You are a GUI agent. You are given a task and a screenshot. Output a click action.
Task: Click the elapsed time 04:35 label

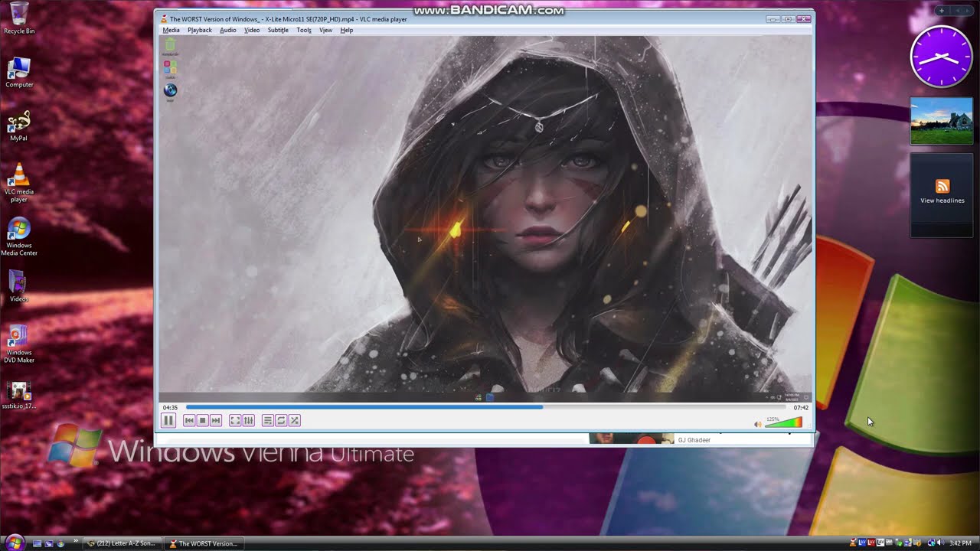170,407
